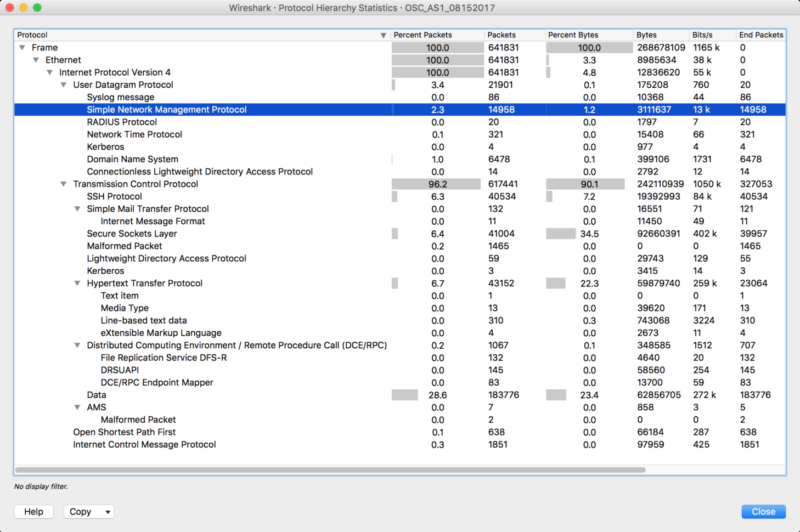Collapse Internet Protocol Version 4 branch
The width and height of the screenshot is (800, 532).
click(49, 72)
